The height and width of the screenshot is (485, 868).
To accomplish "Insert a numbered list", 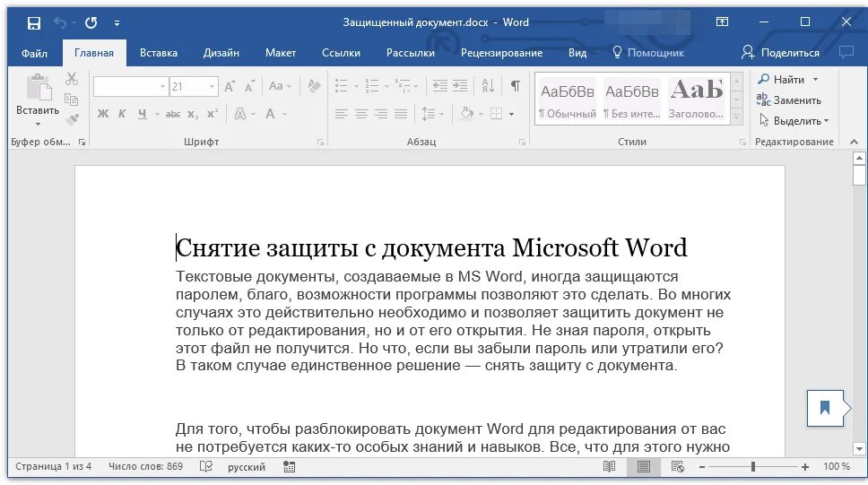I will [x=372, y=86].
